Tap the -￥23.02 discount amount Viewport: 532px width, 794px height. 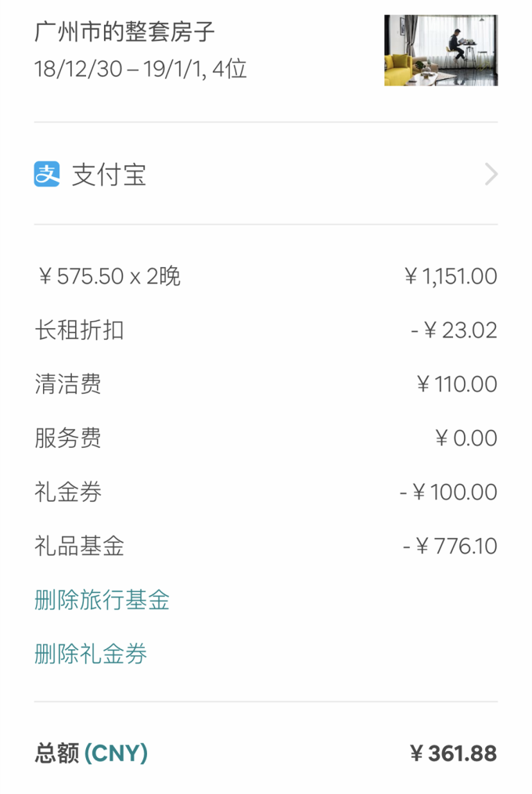click(455, 330)
